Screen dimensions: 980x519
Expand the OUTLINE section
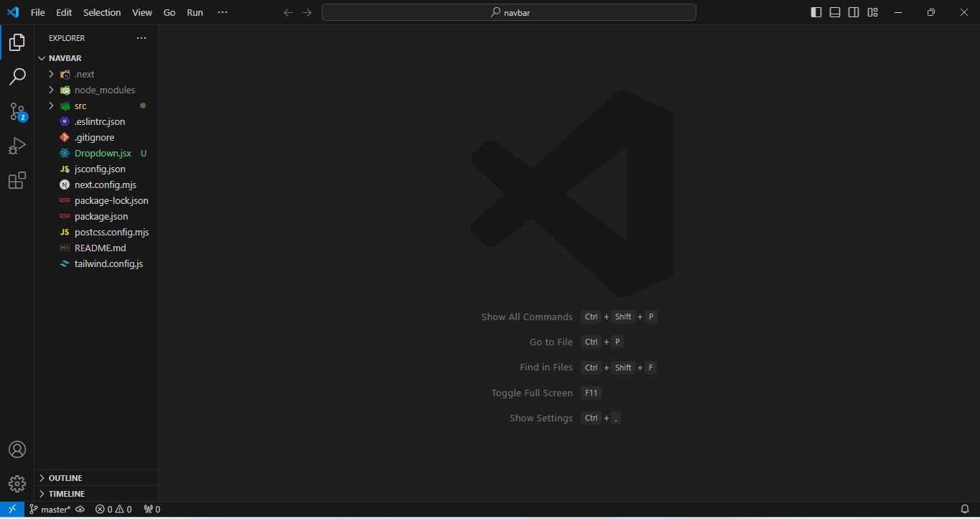point(96,478)
